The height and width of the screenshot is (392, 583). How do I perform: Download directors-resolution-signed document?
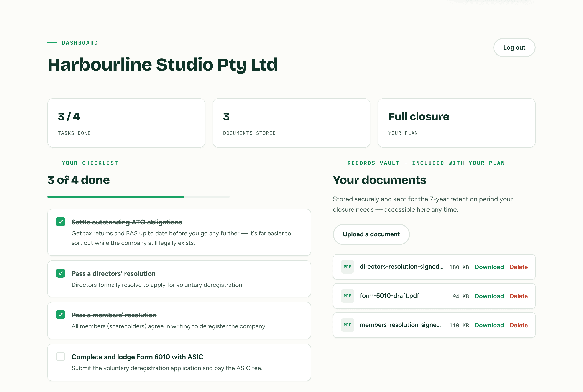489,267
